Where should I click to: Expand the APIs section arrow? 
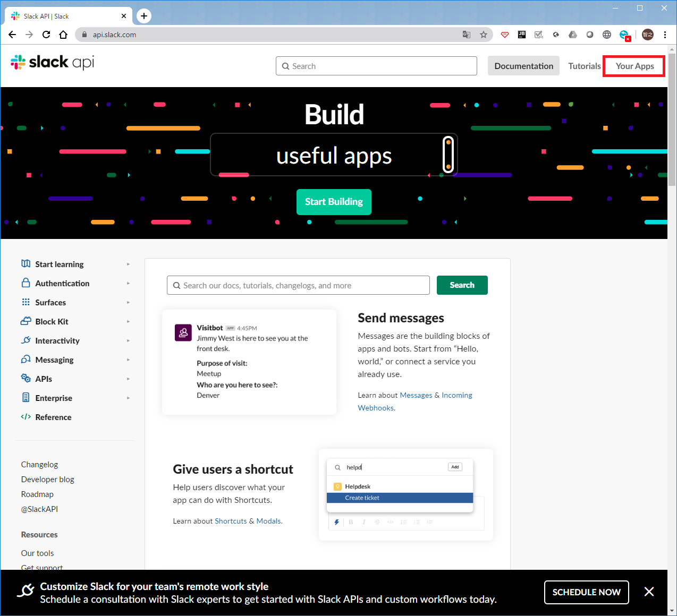click(128, 379)
